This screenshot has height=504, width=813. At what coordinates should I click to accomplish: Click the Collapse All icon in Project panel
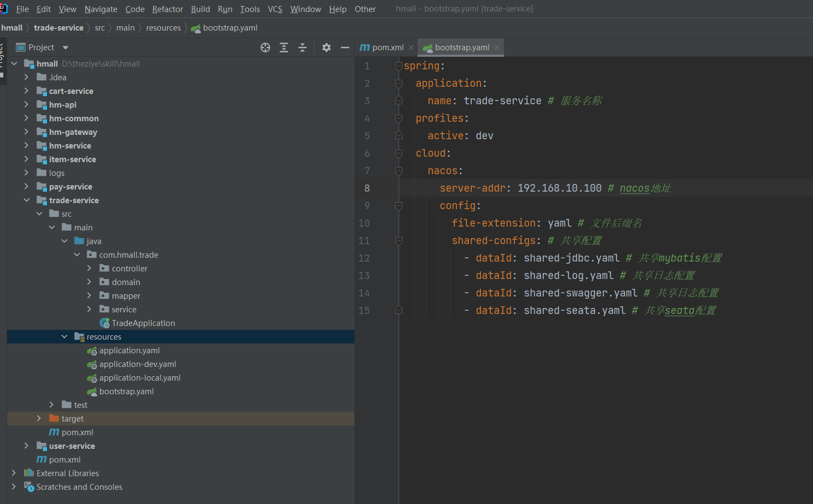point(302,48)
